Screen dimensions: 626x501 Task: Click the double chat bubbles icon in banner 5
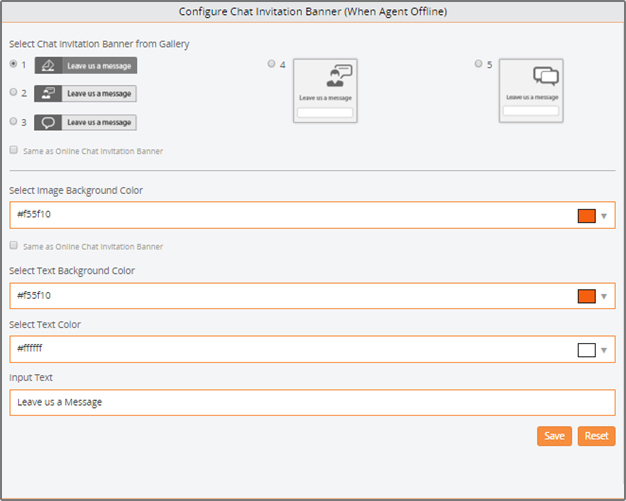click(x=545, y=75)
